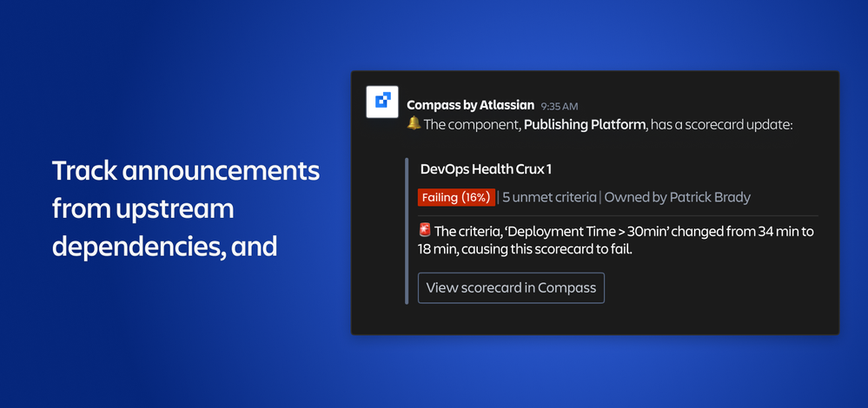Click the Track announcements headline text
The image size is (868, 408).
tap(186, 209)
